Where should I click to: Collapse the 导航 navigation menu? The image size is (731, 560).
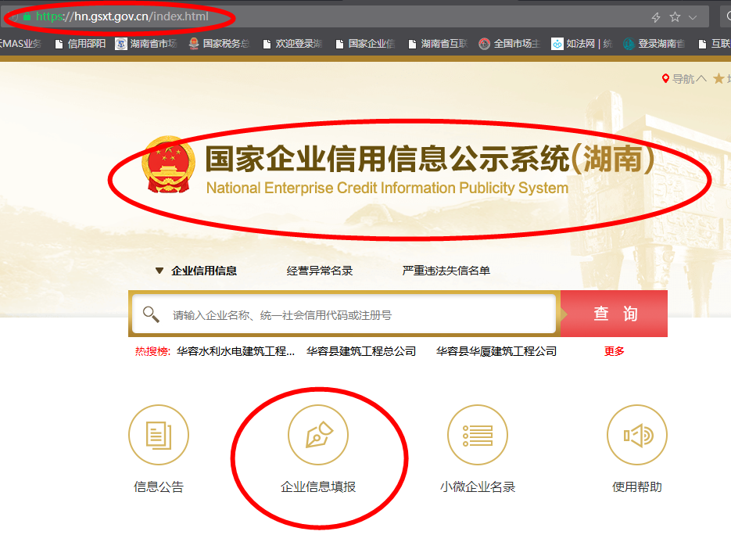[690, 79]
